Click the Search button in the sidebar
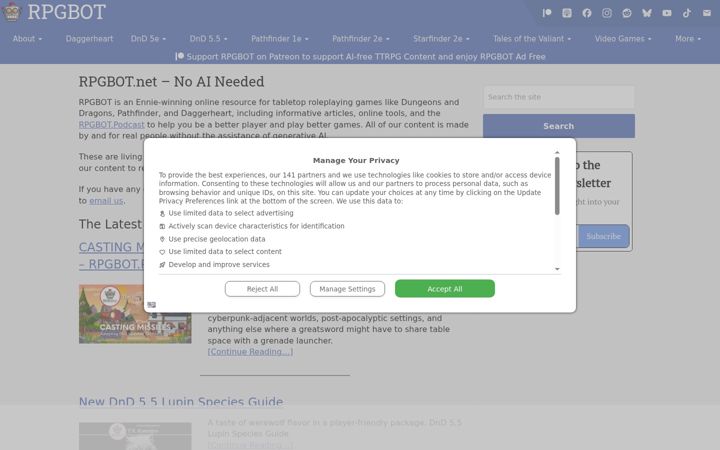This screenshot has height=450, width=720. (559, 126)
